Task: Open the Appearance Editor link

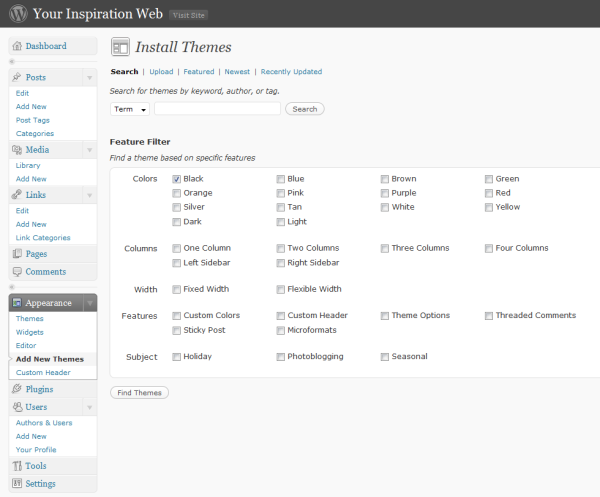Action: [26, 345]
